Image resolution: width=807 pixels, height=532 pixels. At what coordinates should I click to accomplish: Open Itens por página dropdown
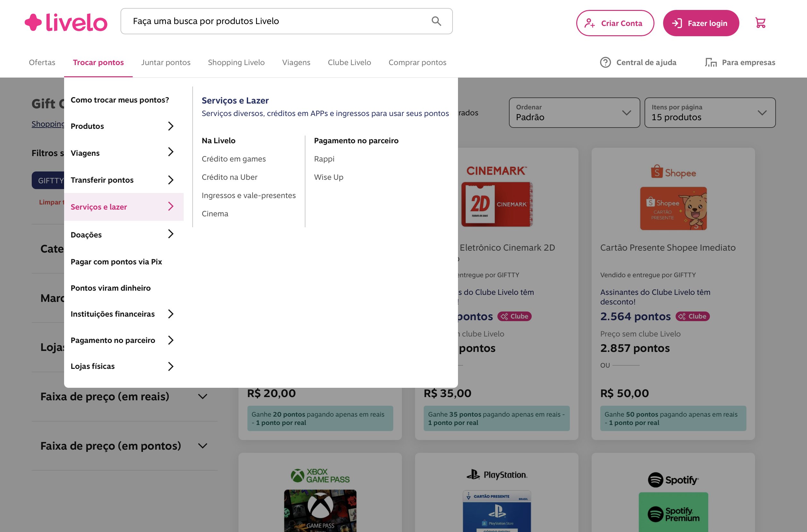(710, 112)
